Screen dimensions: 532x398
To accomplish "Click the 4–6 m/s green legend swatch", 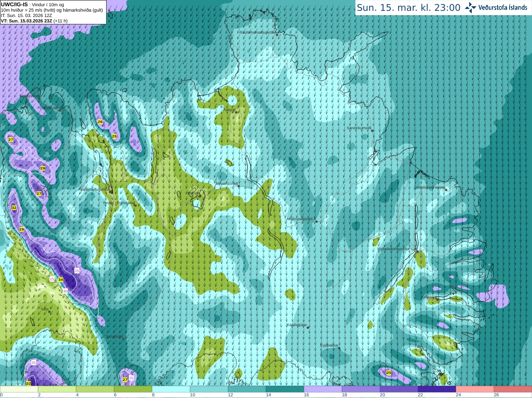I will coord(95,389).
